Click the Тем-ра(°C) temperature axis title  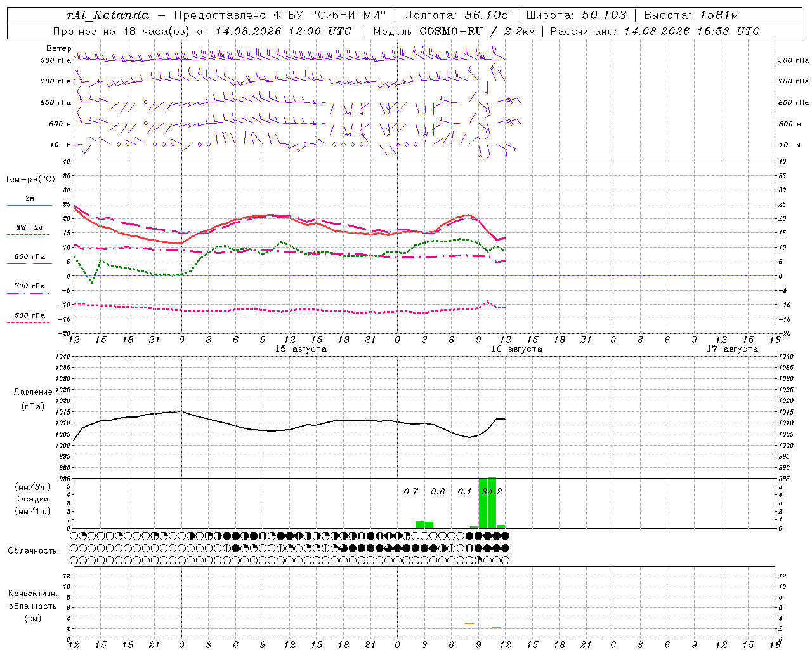[x=30, y=180]
